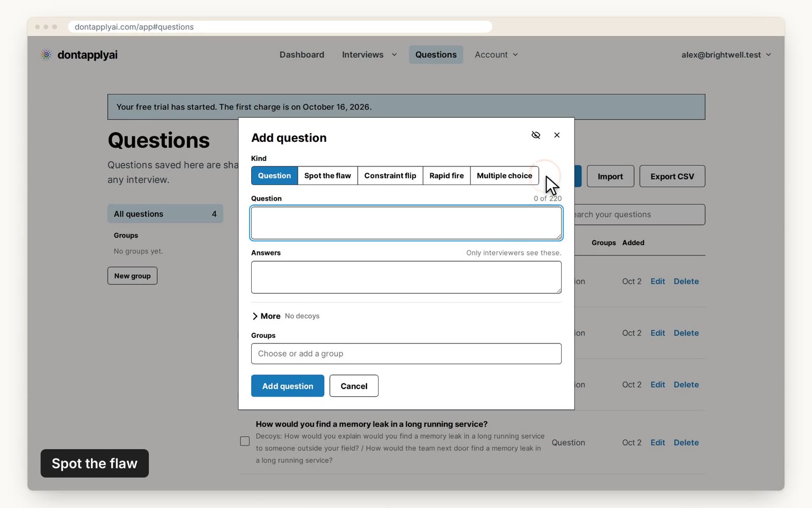Screen dimensions: 812x508
Task: Open the Questions nav tab
Action: pyautogui.click(x=436, y=55)
